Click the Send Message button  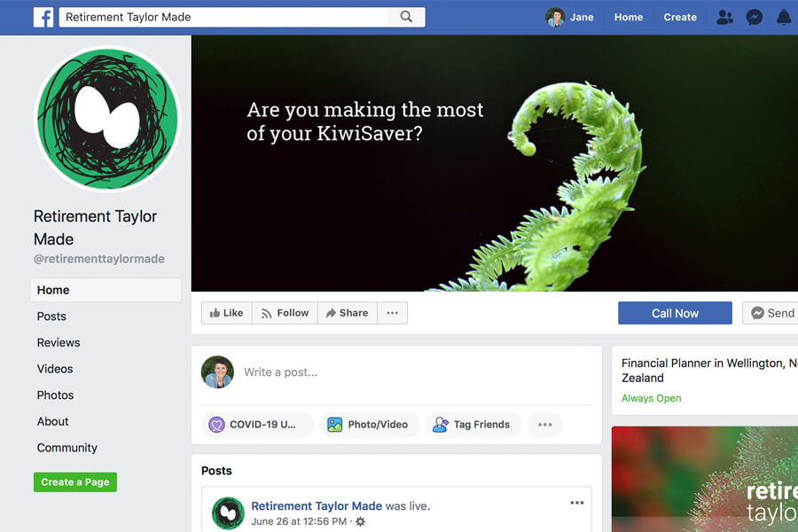pos(771,313)
